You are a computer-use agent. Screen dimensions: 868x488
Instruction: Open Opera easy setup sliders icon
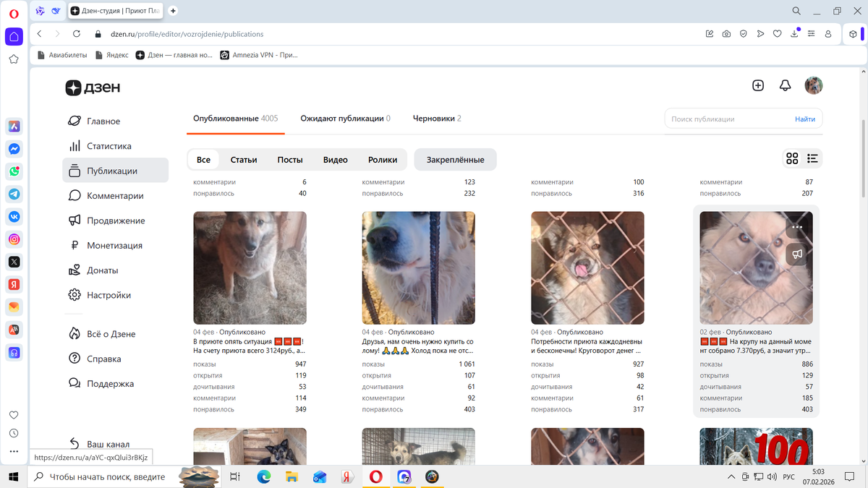point(812,34)
